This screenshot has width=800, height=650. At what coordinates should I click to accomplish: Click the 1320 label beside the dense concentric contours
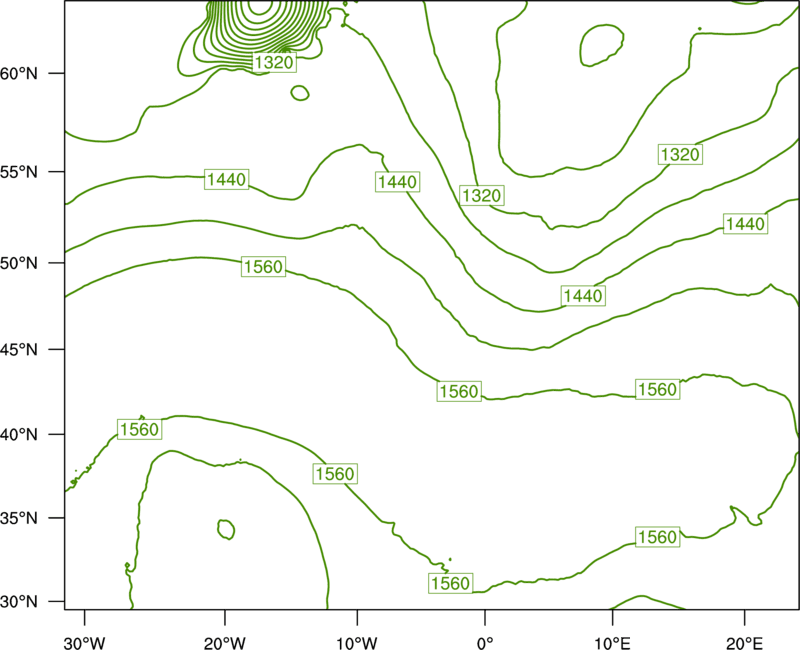click(x=274, y=62)
